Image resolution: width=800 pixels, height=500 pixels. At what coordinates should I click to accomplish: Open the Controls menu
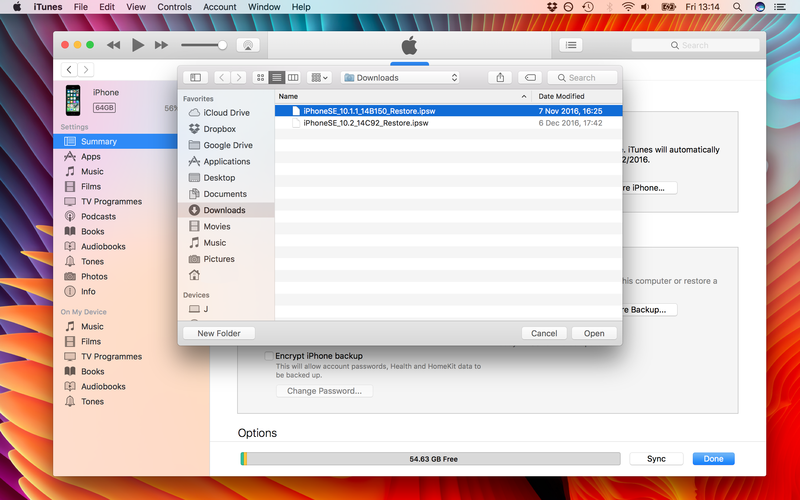tap(174, 7)
